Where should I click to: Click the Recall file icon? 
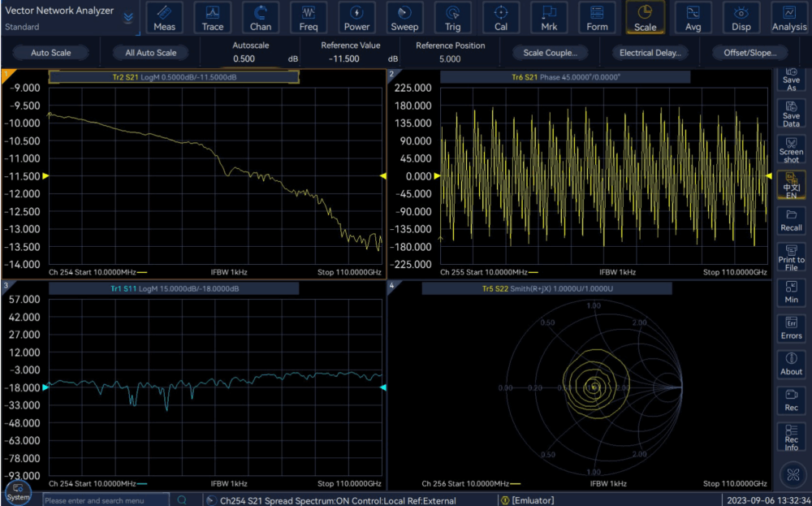point(791,220)
